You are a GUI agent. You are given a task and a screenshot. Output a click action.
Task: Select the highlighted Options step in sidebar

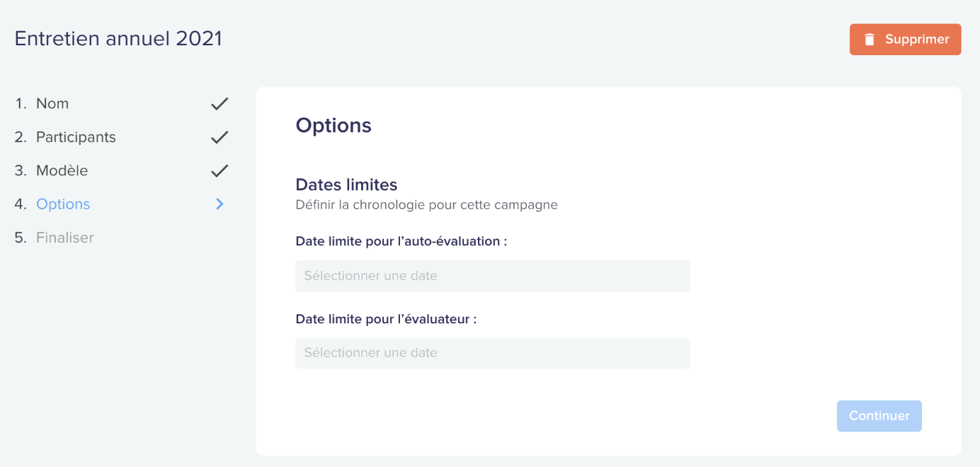52,204
